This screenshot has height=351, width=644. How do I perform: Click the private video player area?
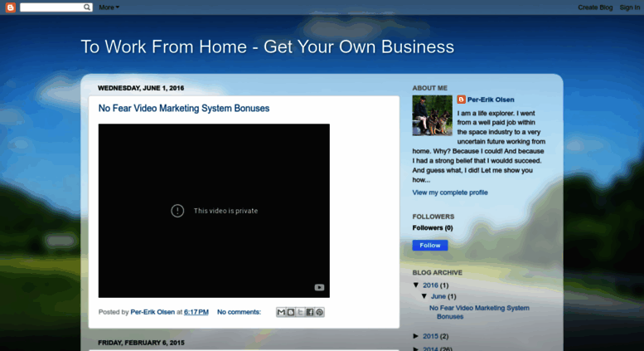[x=214, y=211]
